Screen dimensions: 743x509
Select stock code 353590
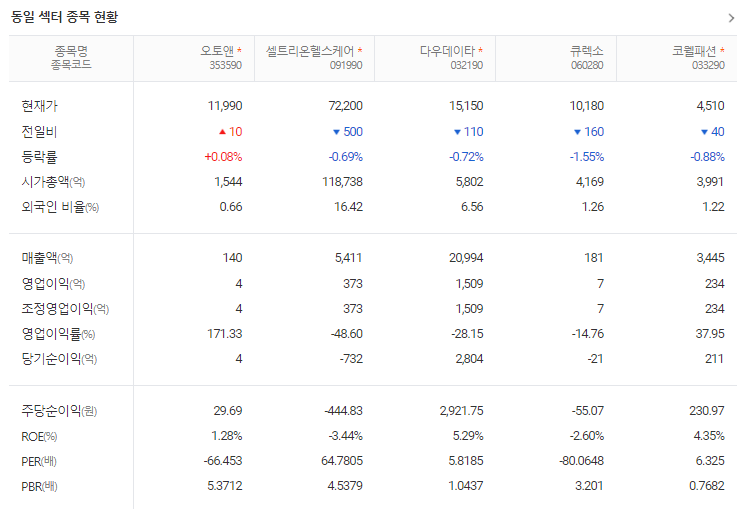(x=226, y=65)
